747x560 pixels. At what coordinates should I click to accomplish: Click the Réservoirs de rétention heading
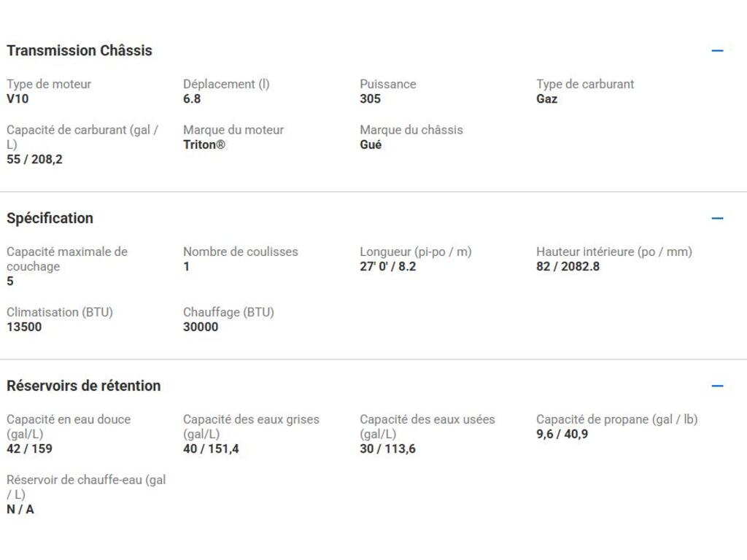(x=83, y=386)
